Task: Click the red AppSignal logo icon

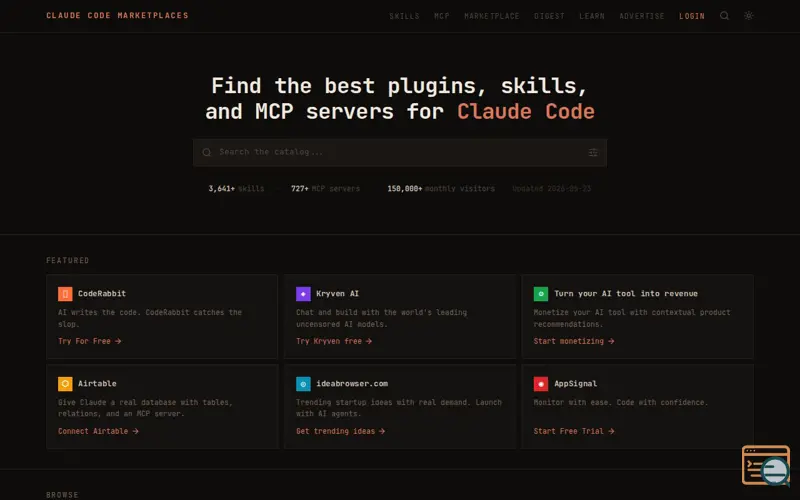Action: [x=541, y=384]
